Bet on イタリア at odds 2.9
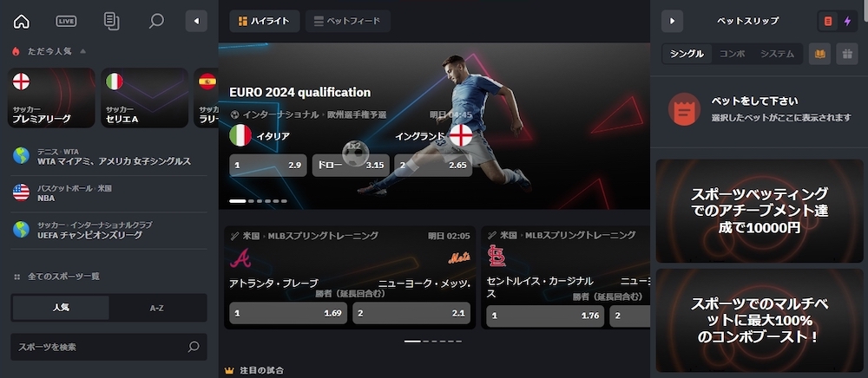Viewport: 868px width, 378px height. (268, 166)
